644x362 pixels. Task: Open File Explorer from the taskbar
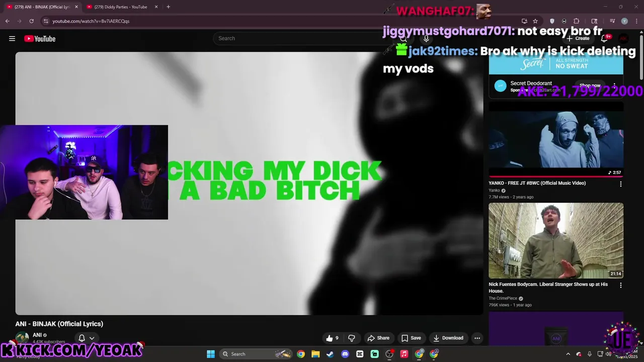pos(315,354)
